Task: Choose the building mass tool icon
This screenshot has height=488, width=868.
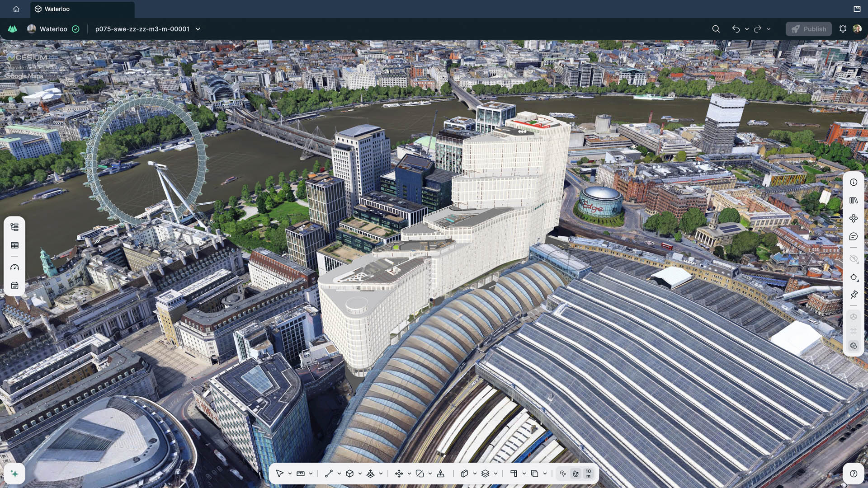Action: pos(464,474)
